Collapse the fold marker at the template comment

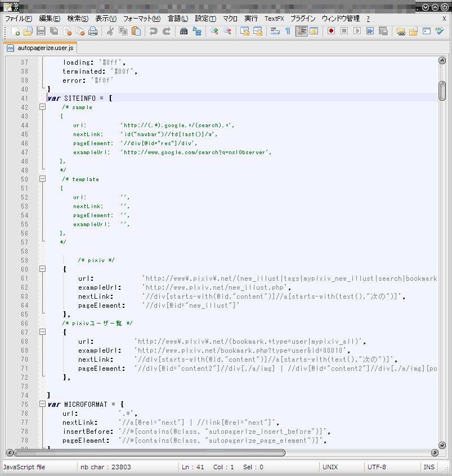[x=42, y=179]
